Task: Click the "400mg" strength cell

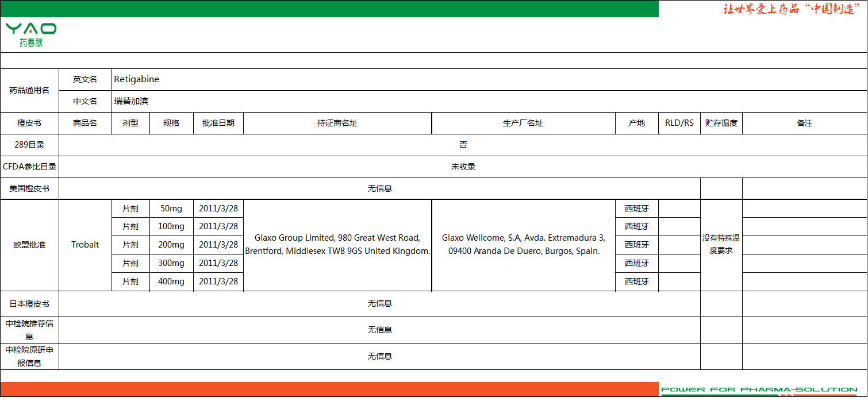Action: pos(171,281)
